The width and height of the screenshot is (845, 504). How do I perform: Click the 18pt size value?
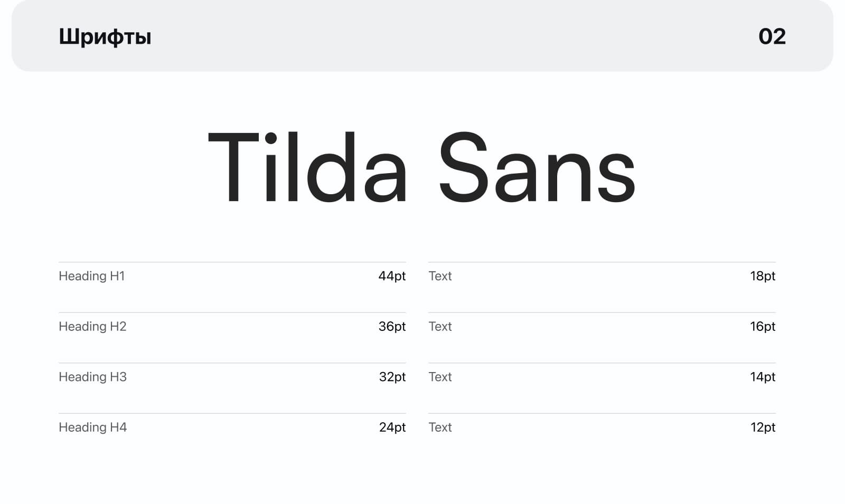763,276
